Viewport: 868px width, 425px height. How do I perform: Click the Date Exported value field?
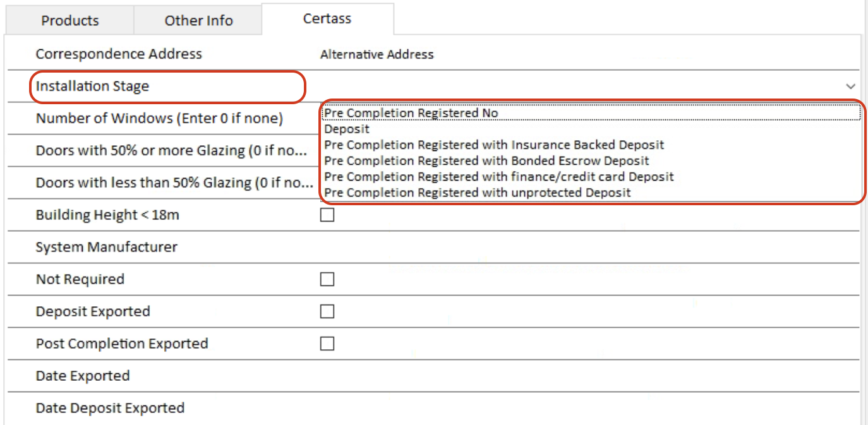coord(588,376)
